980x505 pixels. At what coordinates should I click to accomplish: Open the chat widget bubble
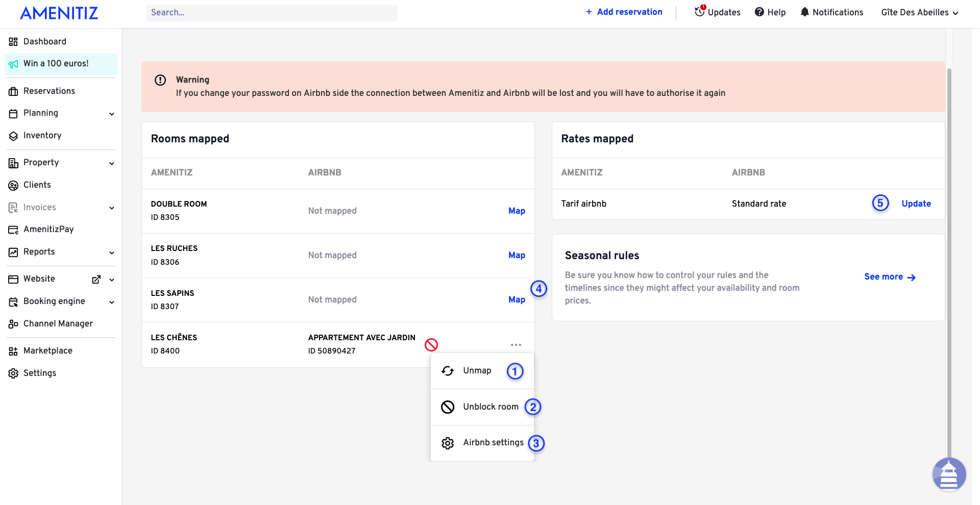coord(949,474)
